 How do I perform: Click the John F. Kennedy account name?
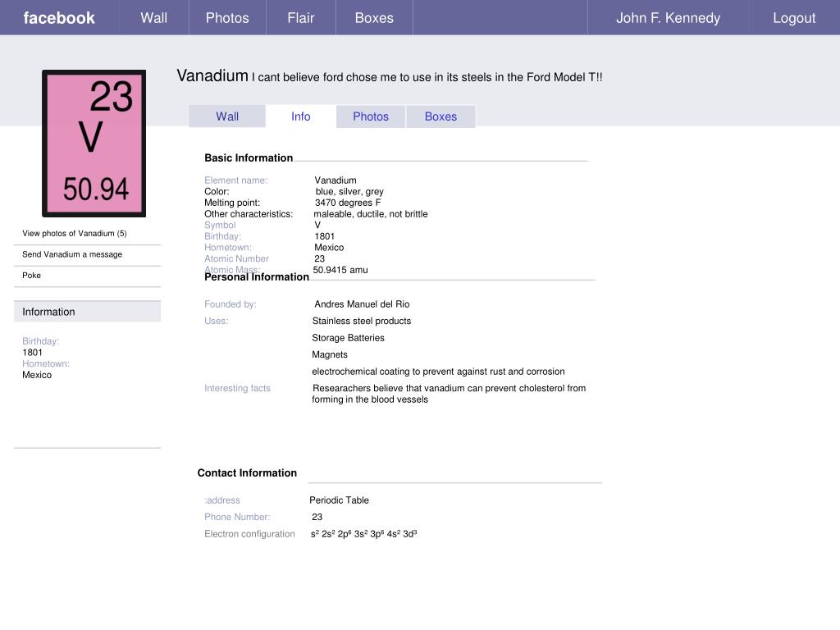tap(668, 18)
